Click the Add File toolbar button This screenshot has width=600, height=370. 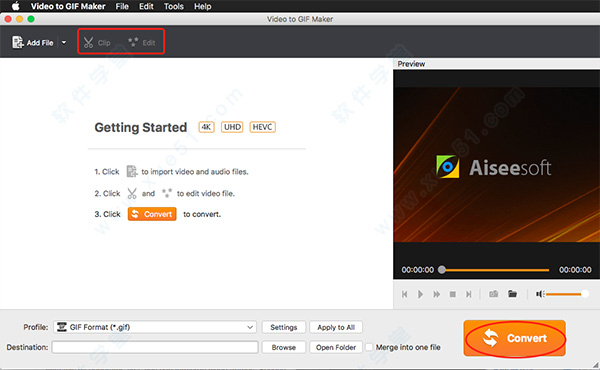coord(33,42)
